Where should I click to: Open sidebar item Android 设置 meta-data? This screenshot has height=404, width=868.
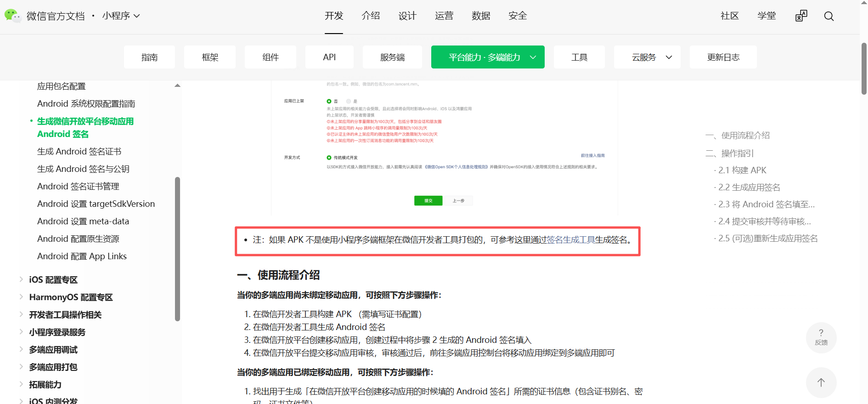coord(83,222)
